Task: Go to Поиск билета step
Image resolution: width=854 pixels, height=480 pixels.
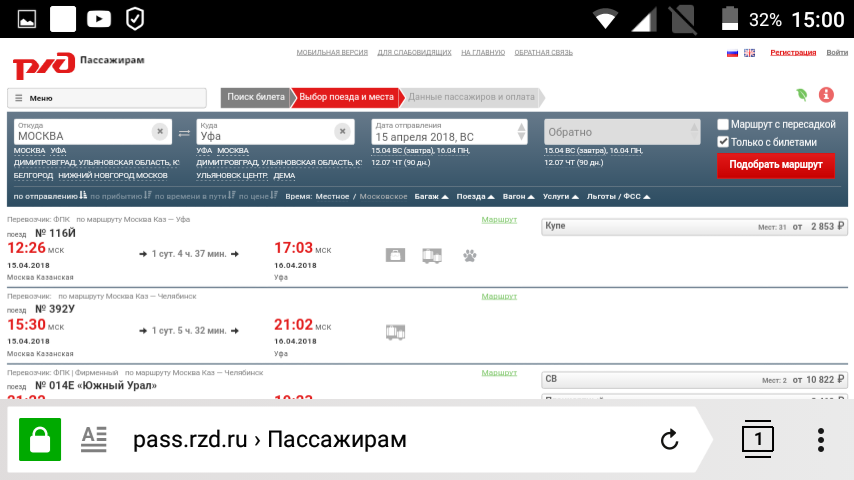Action: click(256, 97)
